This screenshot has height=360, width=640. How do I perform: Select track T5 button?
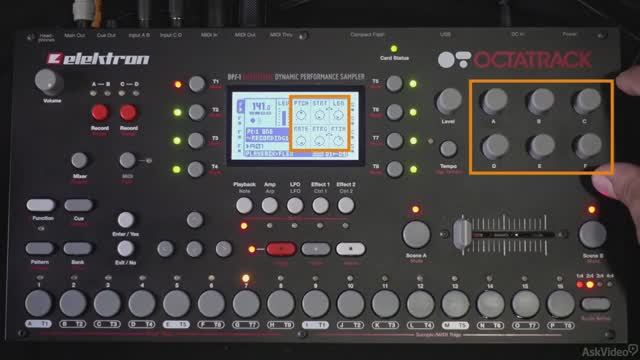(x=394, y=84)
